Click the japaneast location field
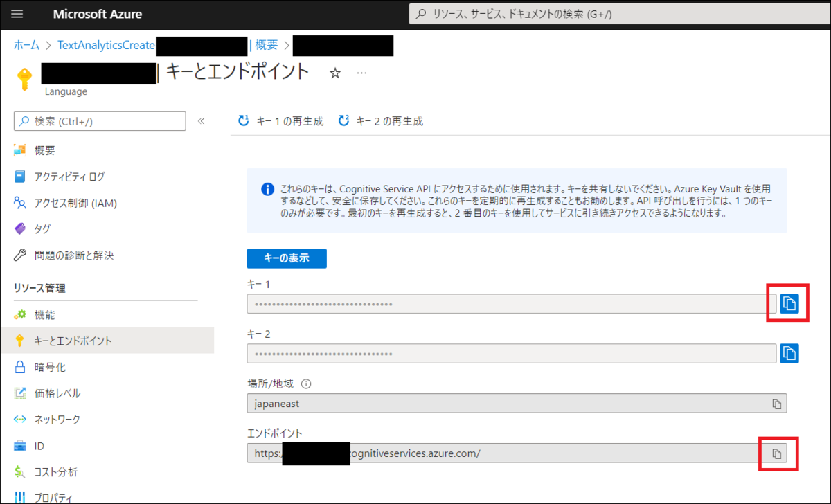831x504 pixels. click(517, 403)
